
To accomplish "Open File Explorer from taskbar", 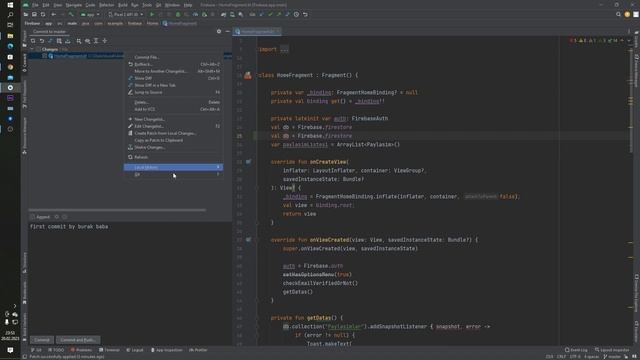I will coord(10,36).
